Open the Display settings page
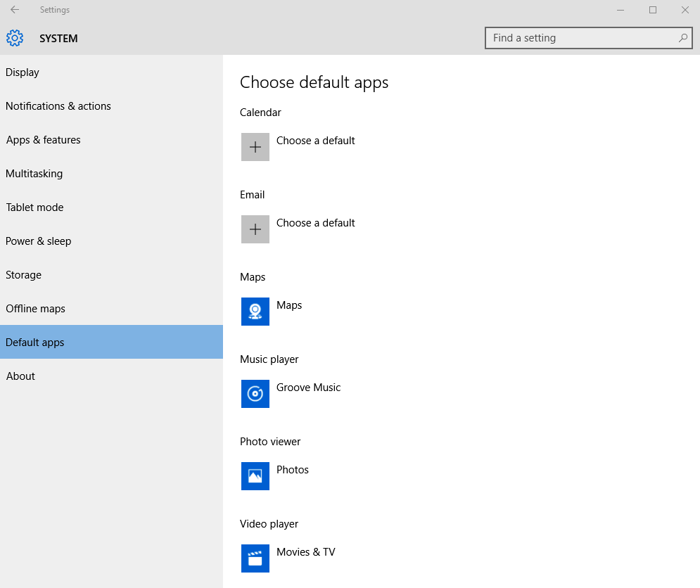 [23, 72]
